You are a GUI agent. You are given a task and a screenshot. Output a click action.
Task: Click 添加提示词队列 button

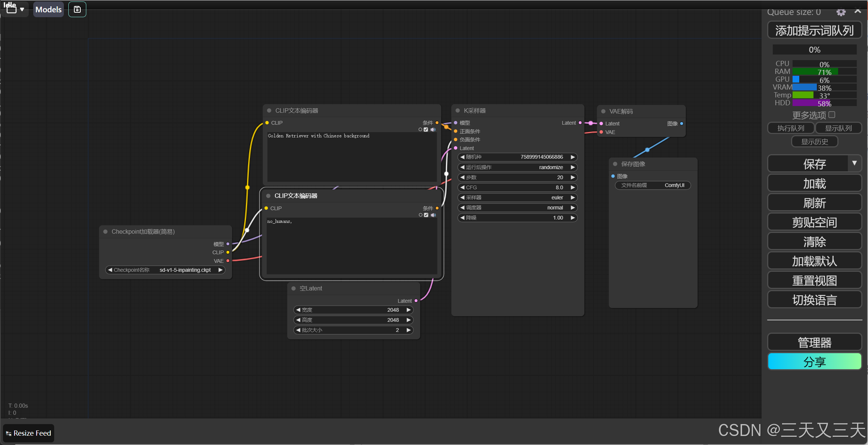814,30
